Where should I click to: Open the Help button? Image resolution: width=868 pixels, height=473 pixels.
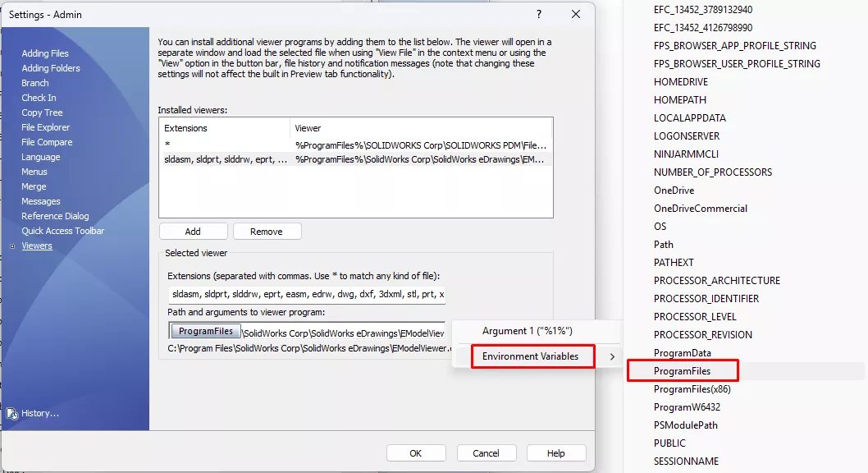[x=555, y=453]
